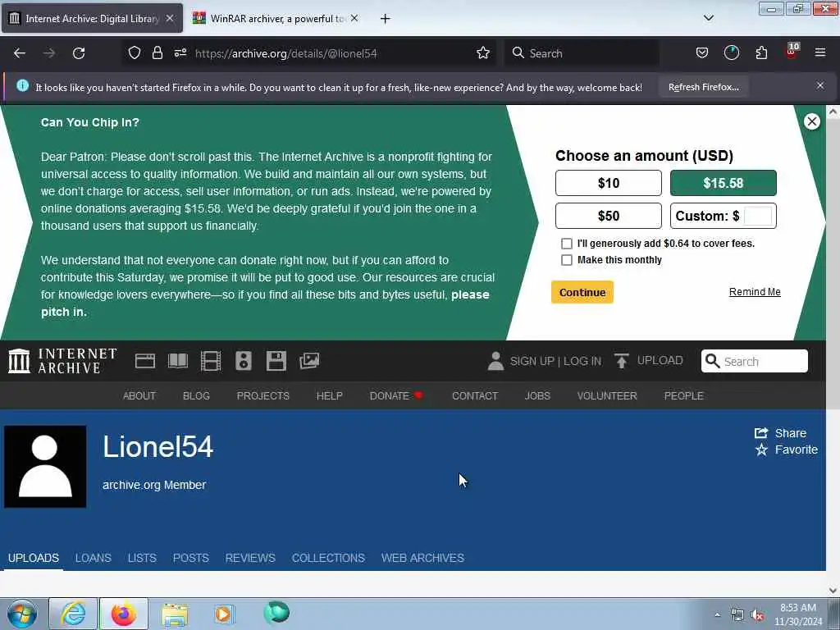Open the Video film-strip icon
Viewport: 840px width, 630px height.
(x=211, y=361)
